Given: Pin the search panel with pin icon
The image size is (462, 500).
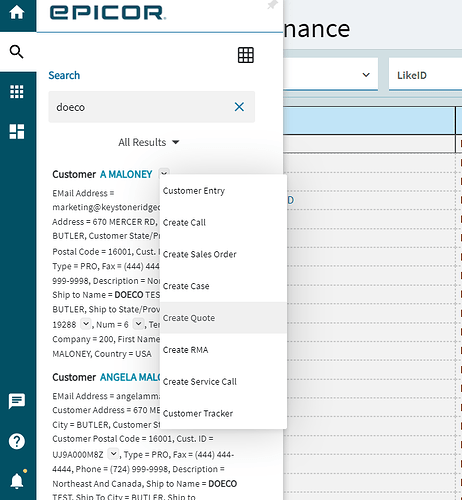Looking at the screenshot, I should click(x=272, y=5).
